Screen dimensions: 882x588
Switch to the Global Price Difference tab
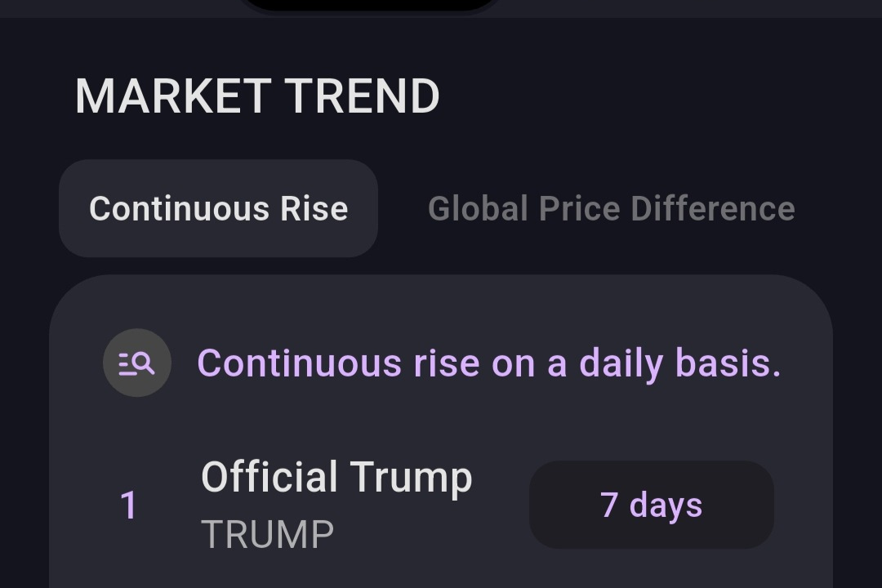(x=612, y=208)
